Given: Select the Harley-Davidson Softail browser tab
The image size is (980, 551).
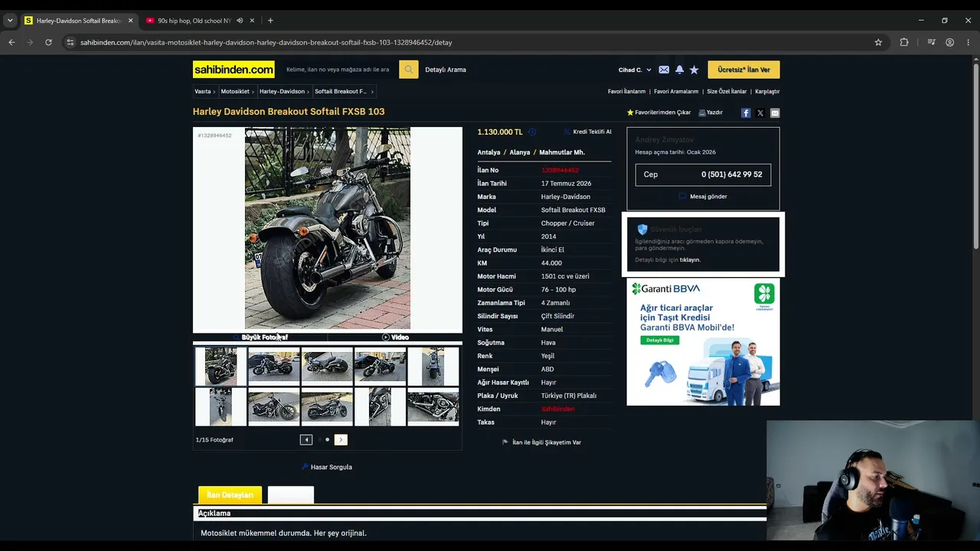Looking at the screenshot, I should [78, 21].
